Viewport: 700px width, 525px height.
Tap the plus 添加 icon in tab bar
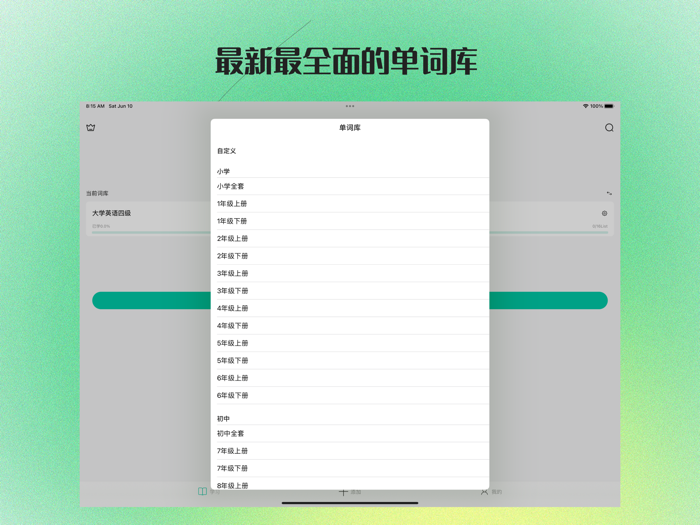[343, 492]
